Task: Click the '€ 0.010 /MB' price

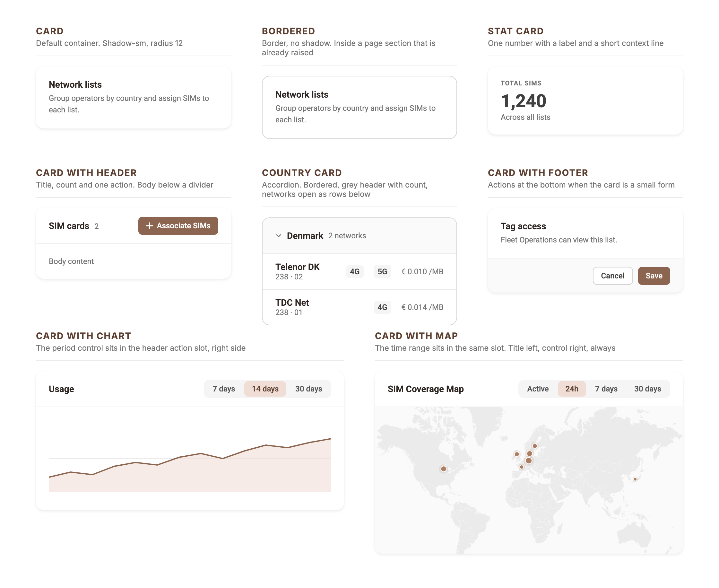Action: click(x=422, y=272)
